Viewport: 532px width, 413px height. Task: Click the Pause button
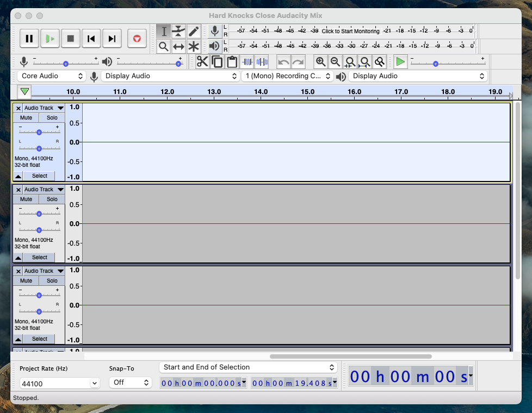click(x=29, y=39)
